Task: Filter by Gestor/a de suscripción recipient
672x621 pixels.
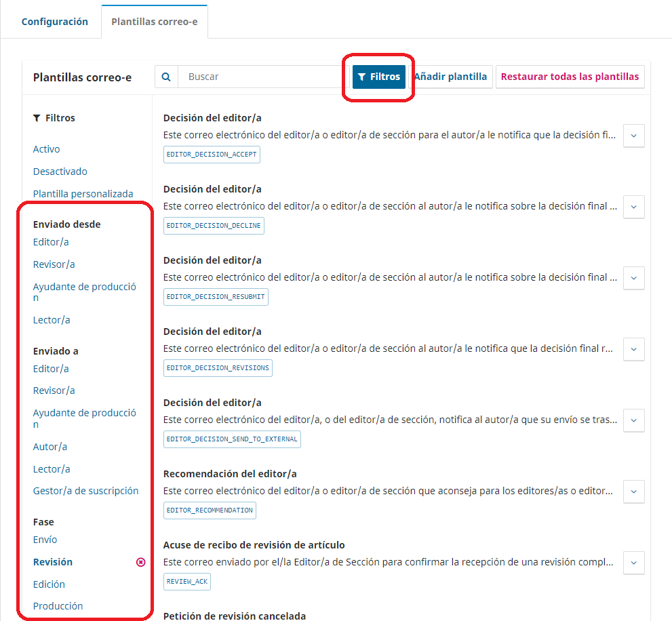Action: pyautogui.click(x=85, y=491)
